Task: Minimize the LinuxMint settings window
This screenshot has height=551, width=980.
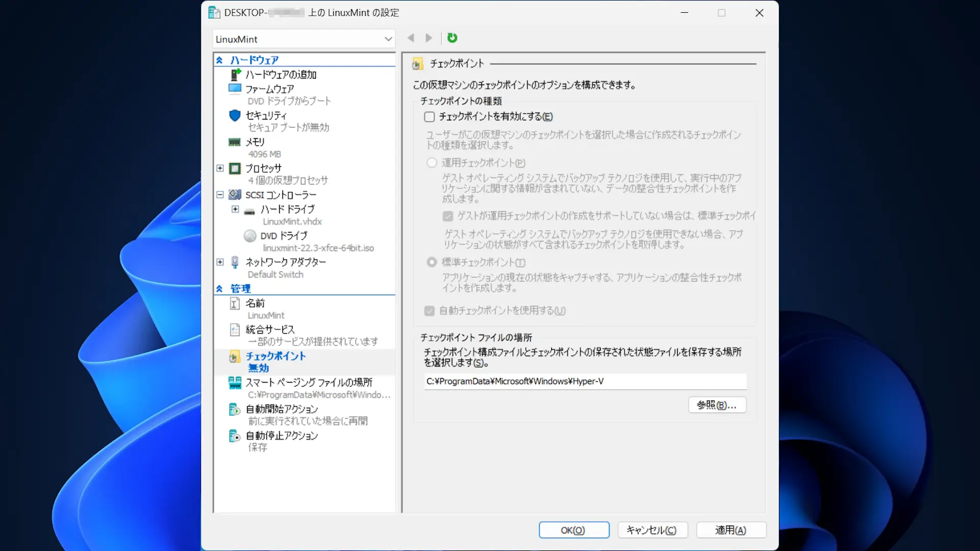Action: tap(684, 13)
